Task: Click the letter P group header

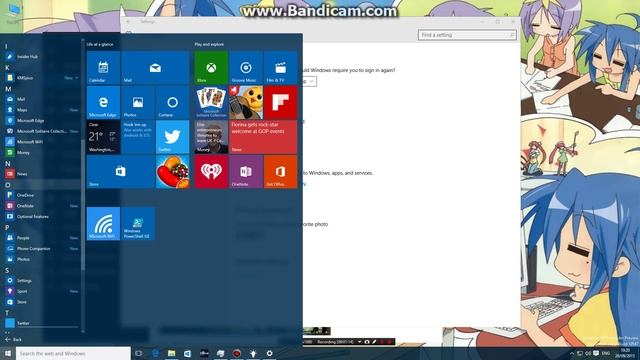Action: [x=7, y=227]
